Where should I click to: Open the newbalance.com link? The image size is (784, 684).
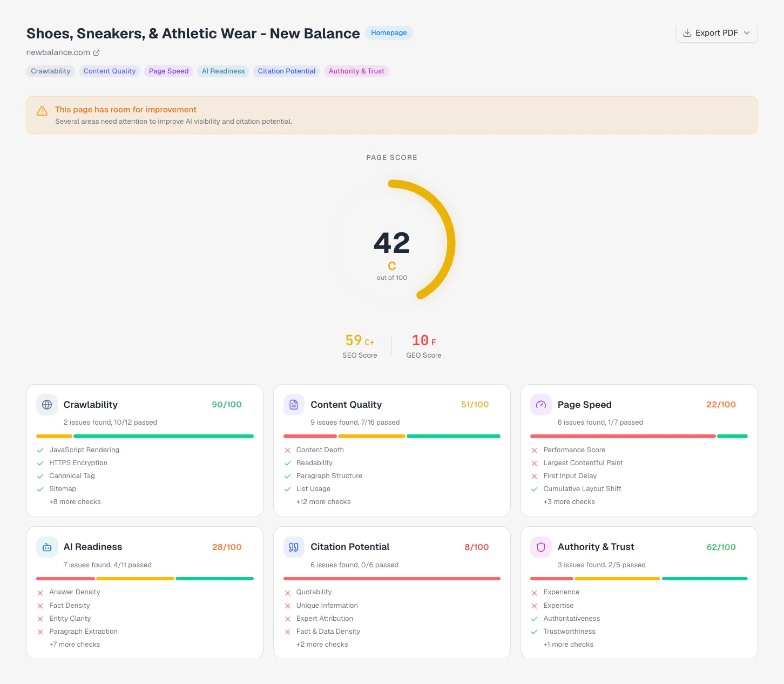[58, 52]
